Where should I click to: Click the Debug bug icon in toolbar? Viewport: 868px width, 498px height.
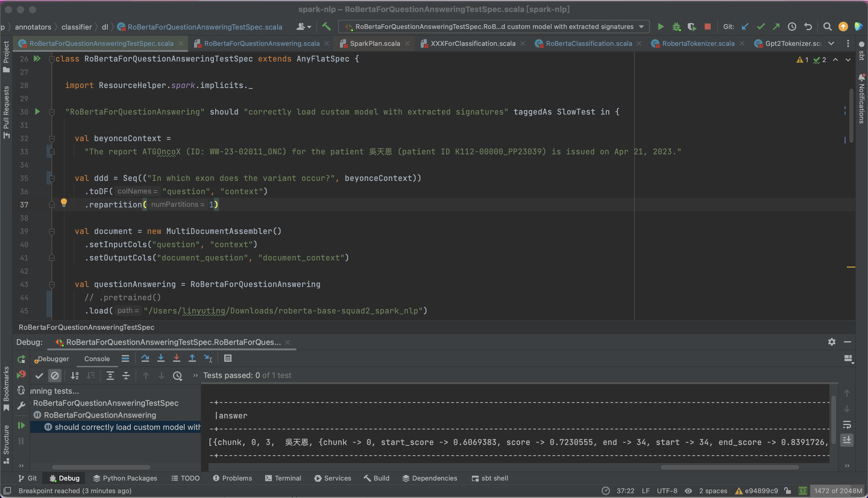click(x=676, y=26)
